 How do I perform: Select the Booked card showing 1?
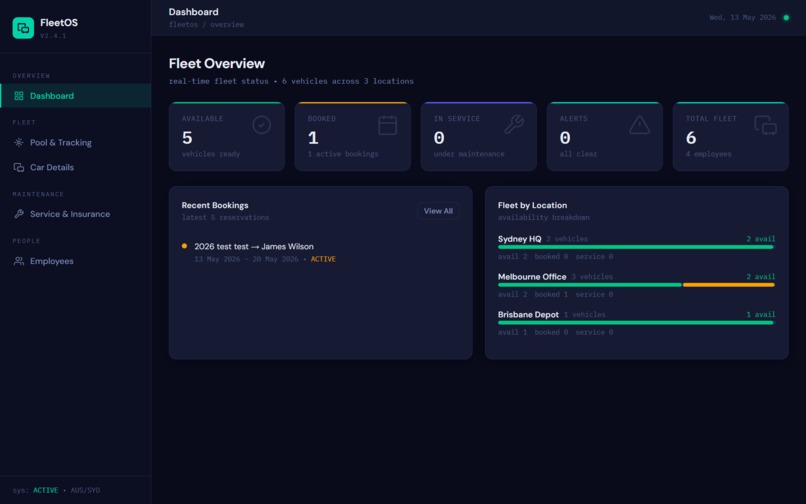[x=353, y=136]
